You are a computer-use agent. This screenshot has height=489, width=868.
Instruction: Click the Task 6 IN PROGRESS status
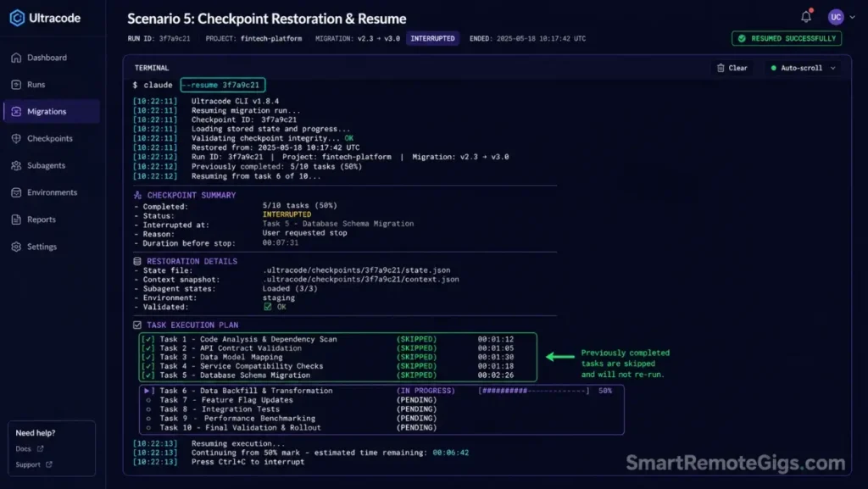click(x=426, y=391)
